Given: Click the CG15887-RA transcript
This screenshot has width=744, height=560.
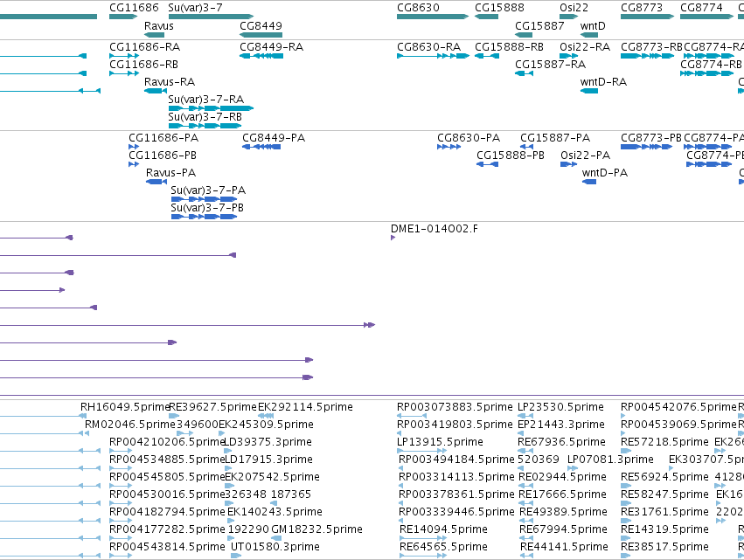Looking at the screenshot, I should pos(525,73).
